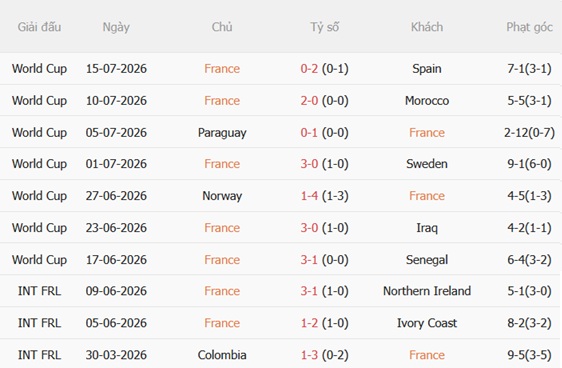Click the Tỷ số column header
This screenshot has height=368, width=562.
coord(324,27)
